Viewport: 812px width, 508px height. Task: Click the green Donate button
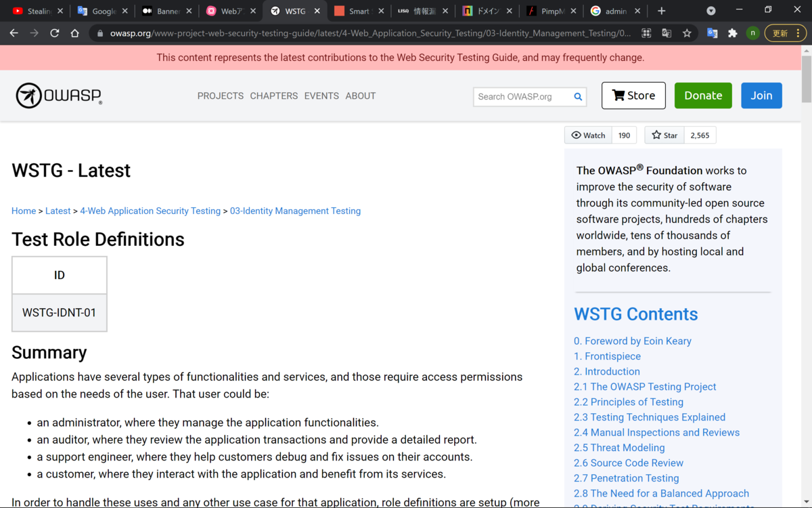703,96
